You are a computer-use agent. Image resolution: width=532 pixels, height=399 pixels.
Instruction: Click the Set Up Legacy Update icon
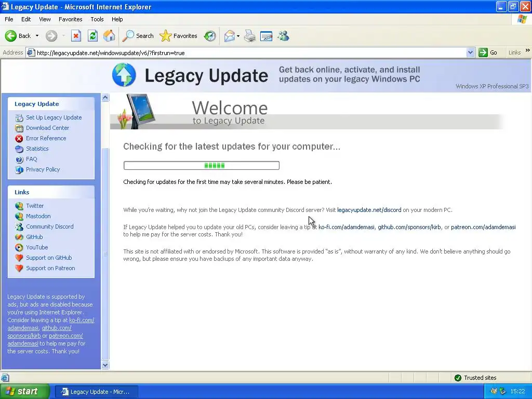point(19,118)
